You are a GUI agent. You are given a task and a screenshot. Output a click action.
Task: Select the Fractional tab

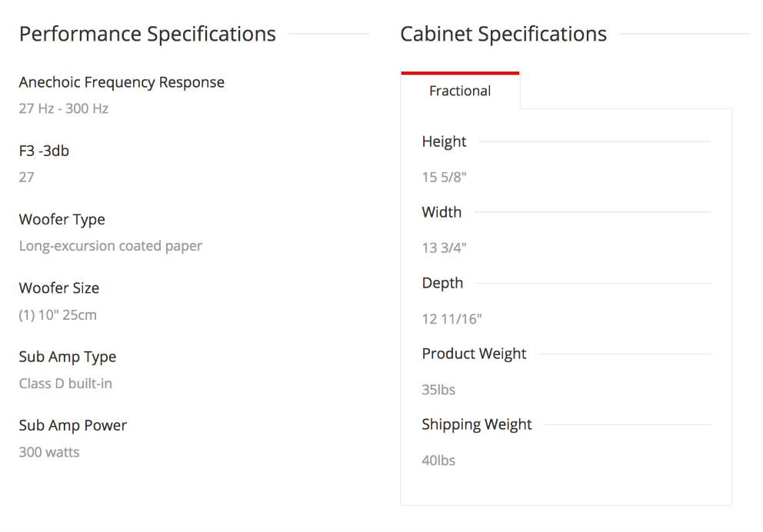pos(460,91)
